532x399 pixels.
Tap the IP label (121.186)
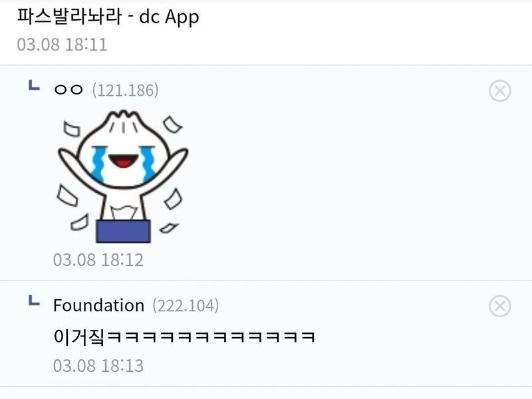125,90
